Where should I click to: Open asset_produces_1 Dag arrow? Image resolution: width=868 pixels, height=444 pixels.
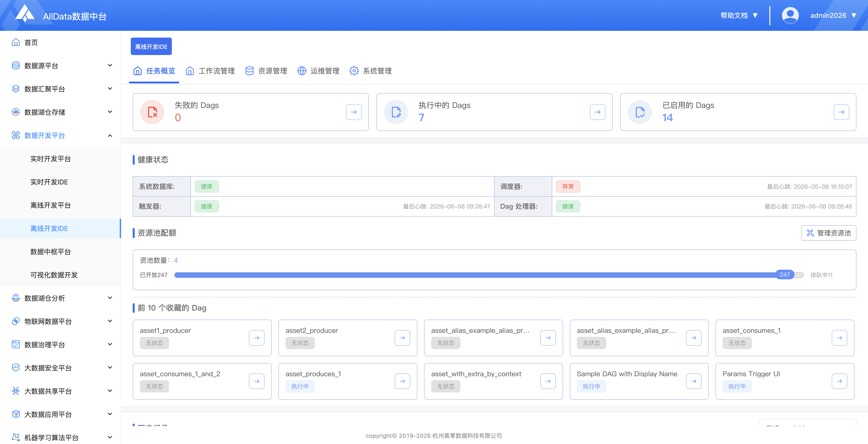point(402,381)
